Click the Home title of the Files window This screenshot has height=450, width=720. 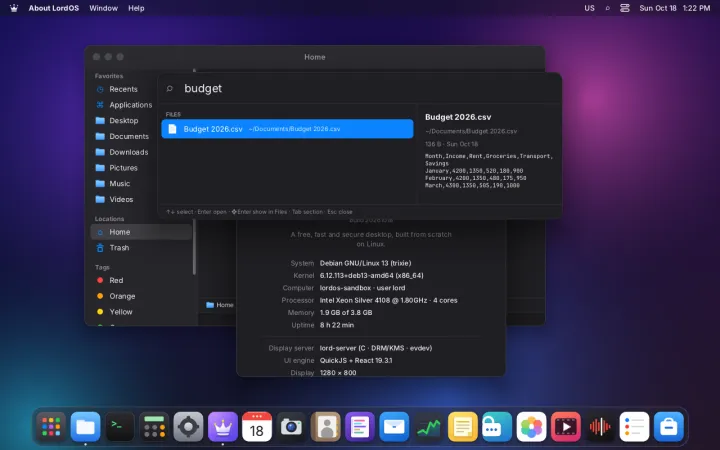[315, 57]
